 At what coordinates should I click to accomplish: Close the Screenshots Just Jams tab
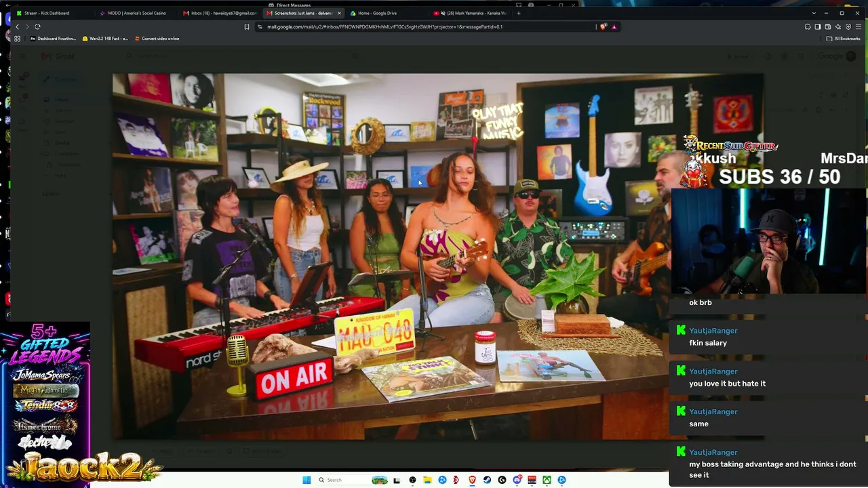pyautogui.click(x=339, y=13)
